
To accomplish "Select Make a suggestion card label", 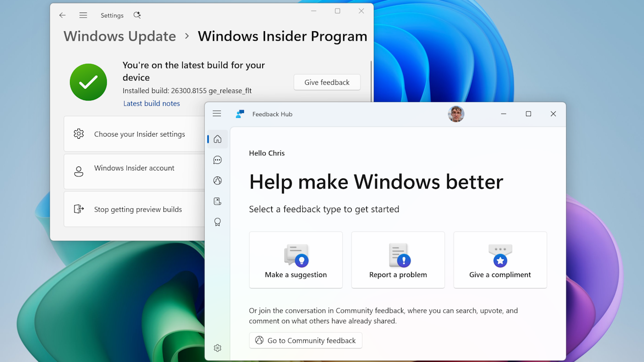I will [x=296, y=275].
